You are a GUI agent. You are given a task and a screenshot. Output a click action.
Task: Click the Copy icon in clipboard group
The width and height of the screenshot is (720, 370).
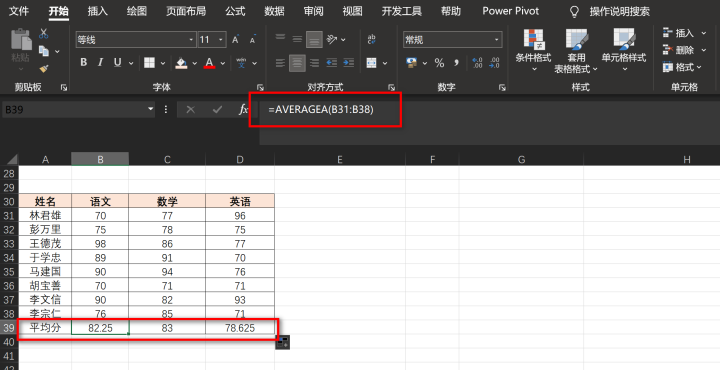click(44, 51)
